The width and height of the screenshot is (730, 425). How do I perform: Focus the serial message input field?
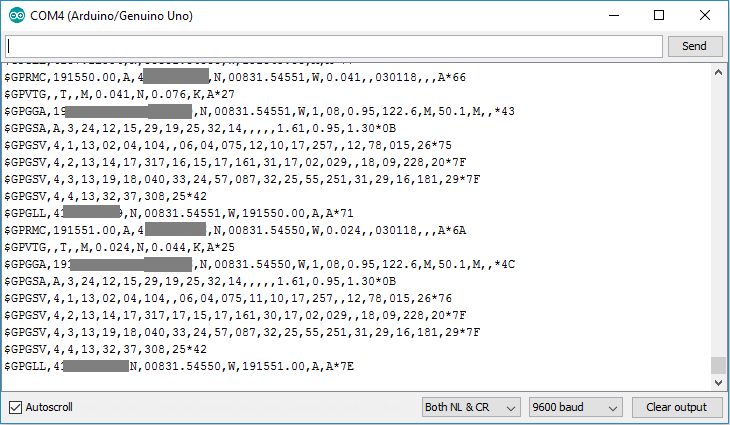(334, 46)
